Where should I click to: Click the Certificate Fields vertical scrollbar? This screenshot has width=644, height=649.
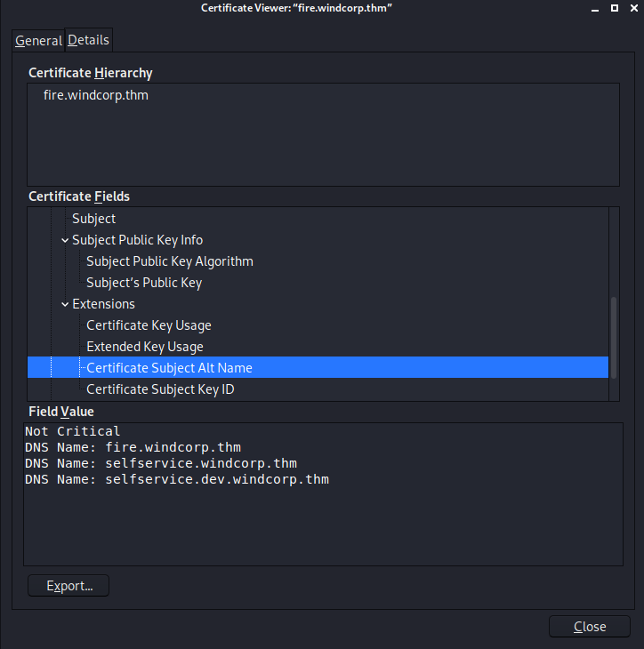(613, 338)
